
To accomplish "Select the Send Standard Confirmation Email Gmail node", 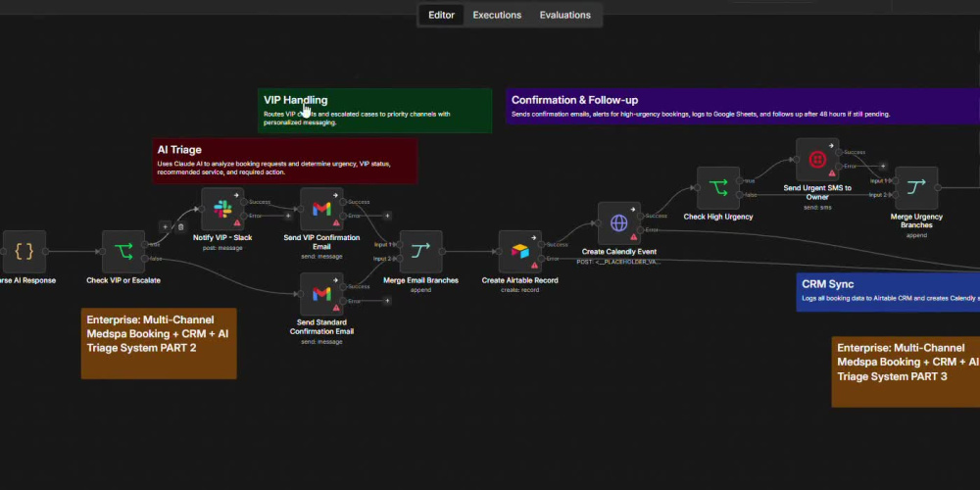I will (321, 294).
